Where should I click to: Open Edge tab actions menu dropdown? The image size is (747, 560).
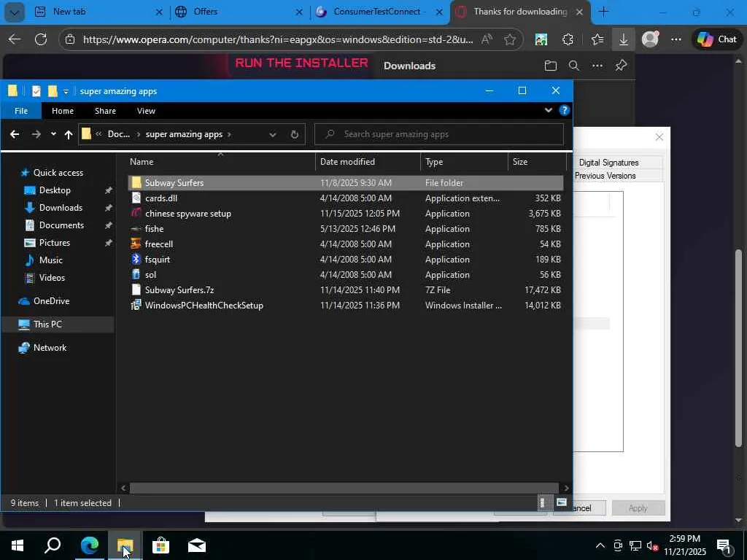15,12
